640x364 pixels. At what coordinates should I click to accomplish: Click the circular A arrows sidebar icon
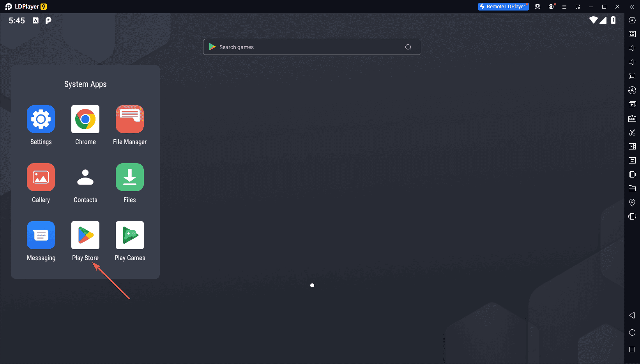pos(632,90)
